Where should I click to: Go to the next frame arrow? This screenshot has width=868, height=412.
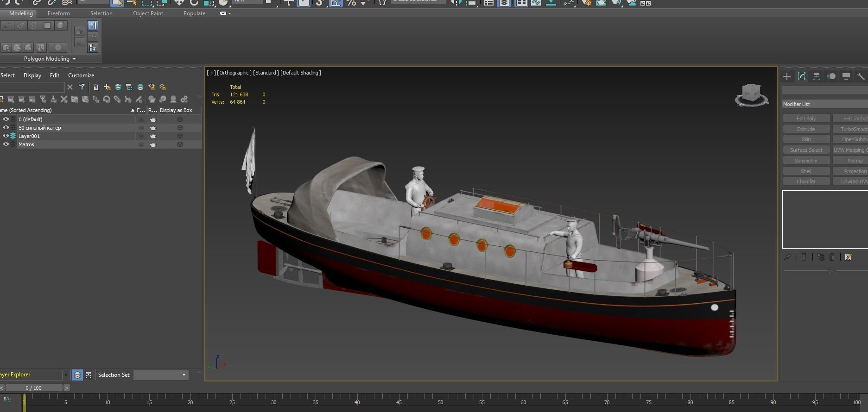point(67,388)
